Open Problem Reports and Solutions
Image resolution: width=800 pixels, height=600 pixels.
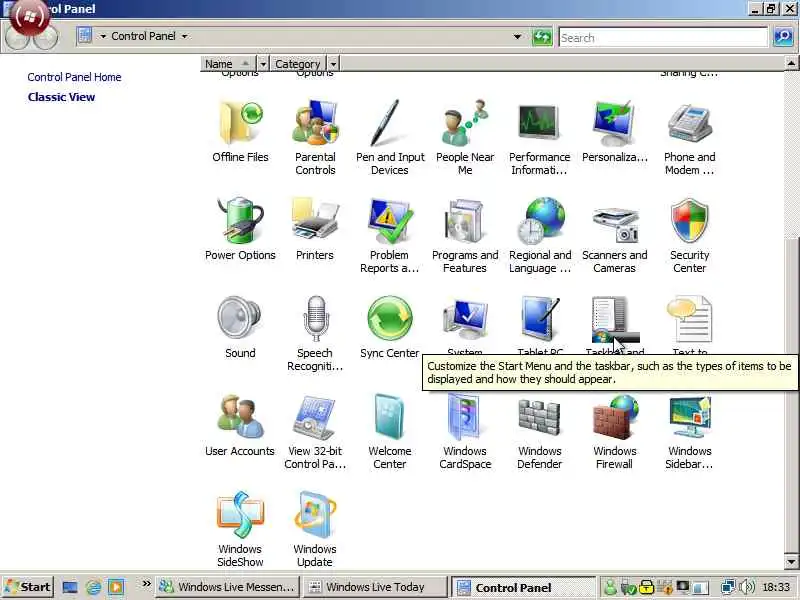coord(390,236)
